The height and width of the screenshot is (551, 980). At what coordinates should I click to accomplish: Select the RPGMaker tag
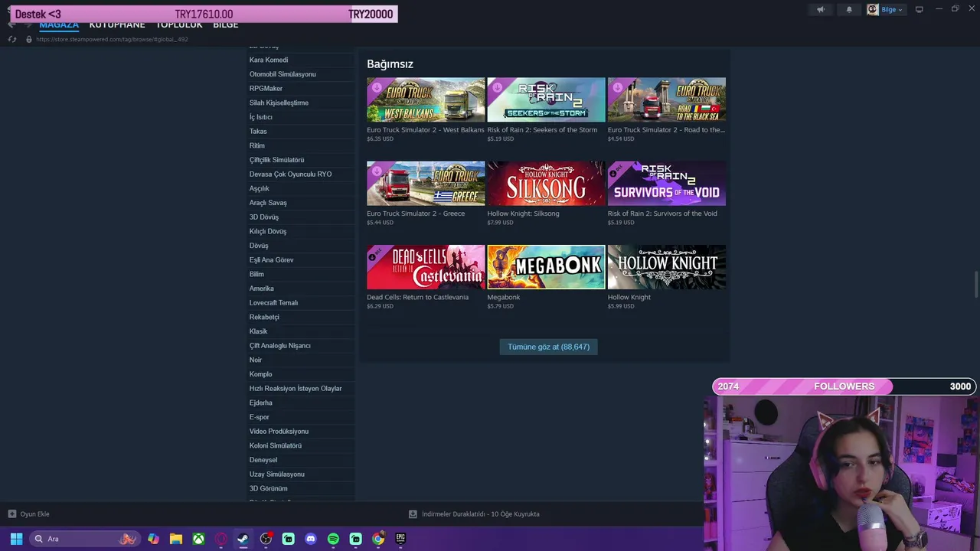pyautogui.click(x=266, y=89)
